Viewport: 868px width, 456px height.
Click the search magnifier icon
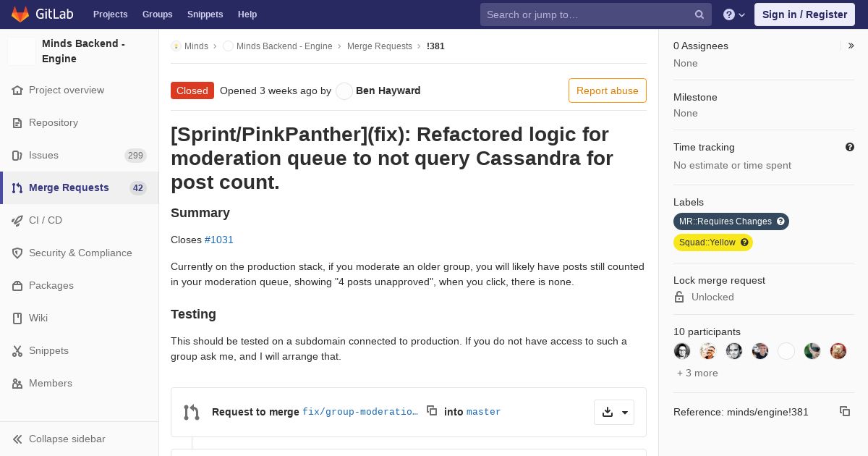(699, 14)
